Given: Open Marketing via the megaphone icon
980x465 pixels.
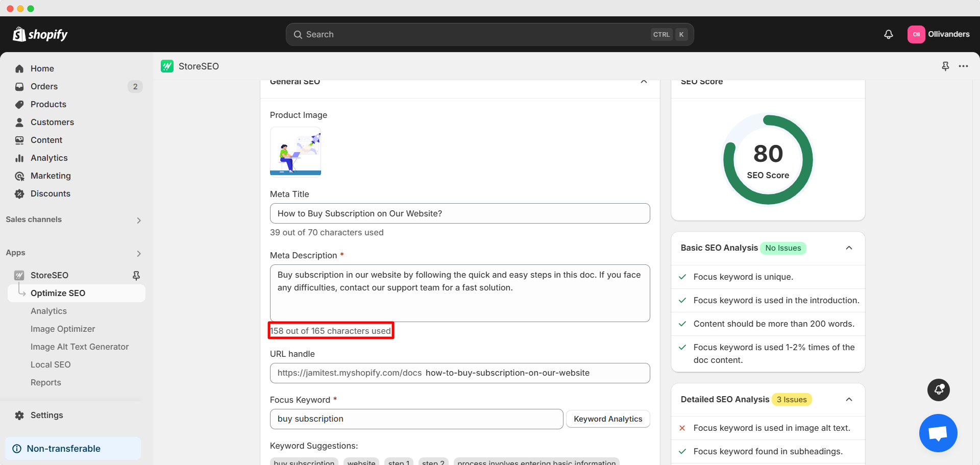Looking at the screenshot, I should pyautogui.click(x=19, y=176).
